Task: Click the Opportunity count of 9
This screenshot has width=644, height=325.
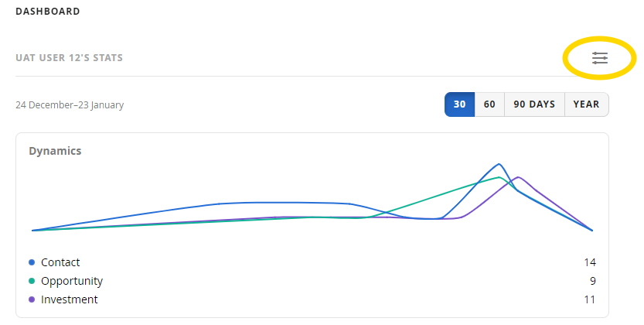Action: [593, 281]
